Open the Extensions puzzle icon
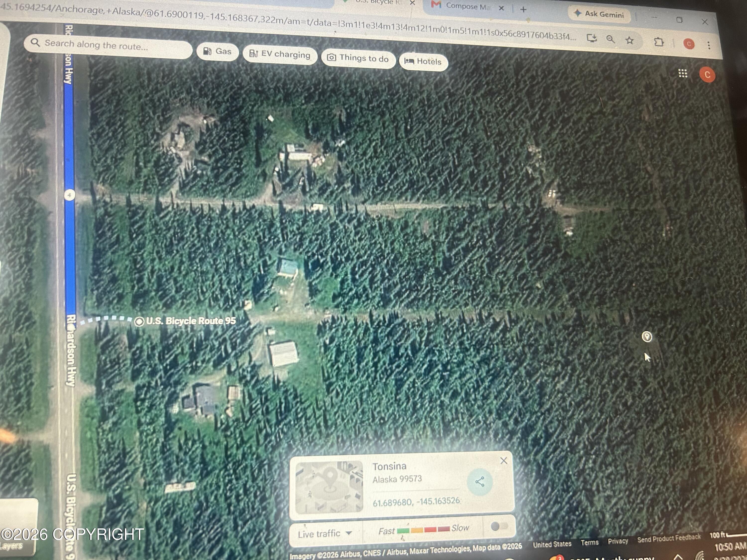This screenshot has width=747, height=560. tap(659, 42)
